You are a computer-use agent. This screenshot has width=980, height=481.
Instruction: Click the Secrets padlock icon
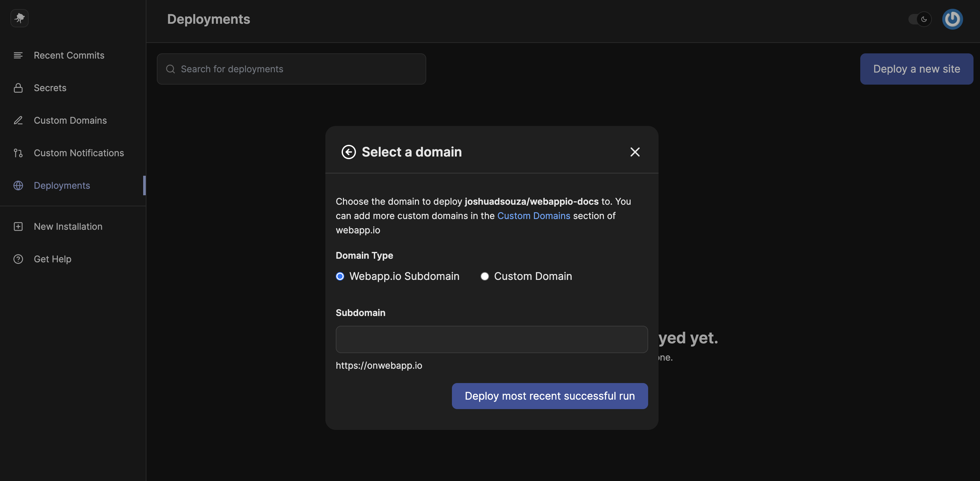pos(18,88)
